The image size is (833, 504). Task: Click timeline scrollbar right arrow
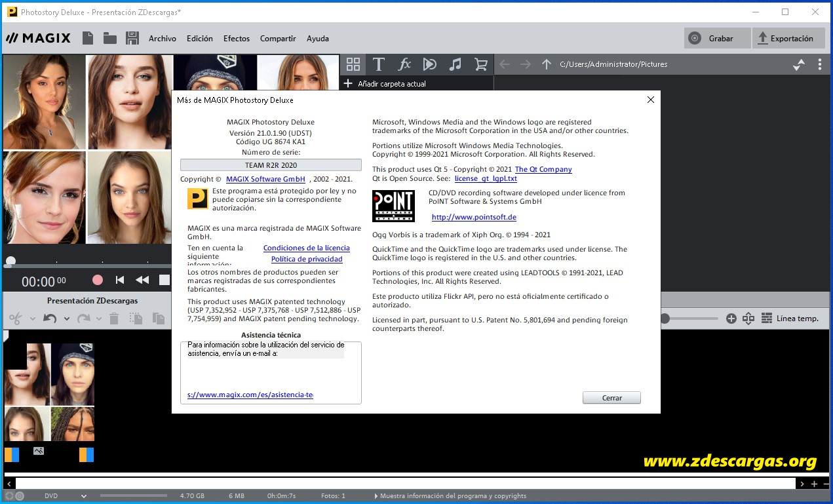tap(802, 484)
